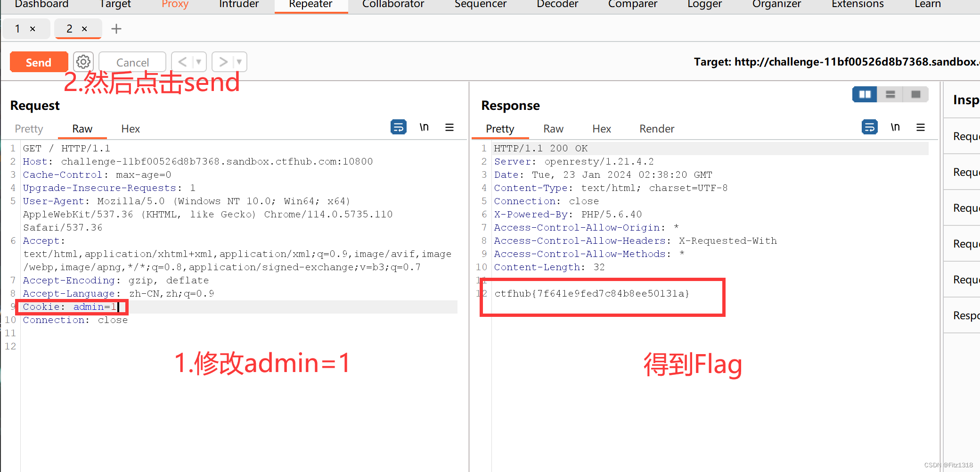
Task: Open request settings gear icon
Action: 83,62
